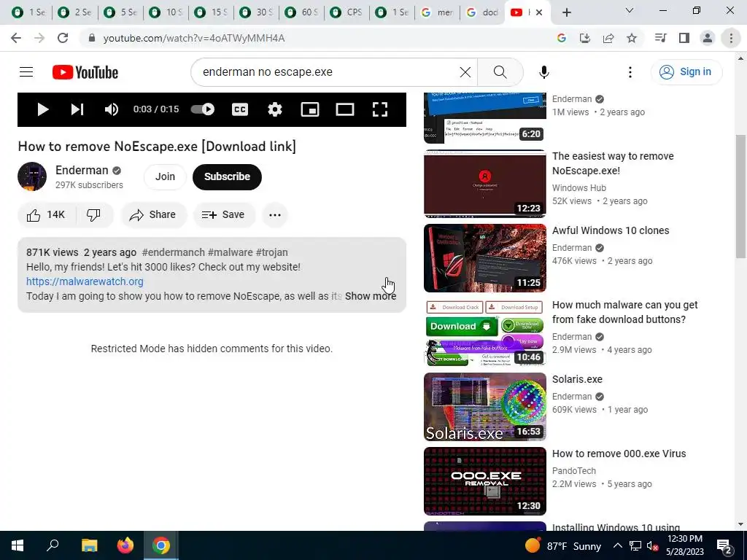Subscribe to Enderman
This screenshot has height=560, width=747.
227,176
